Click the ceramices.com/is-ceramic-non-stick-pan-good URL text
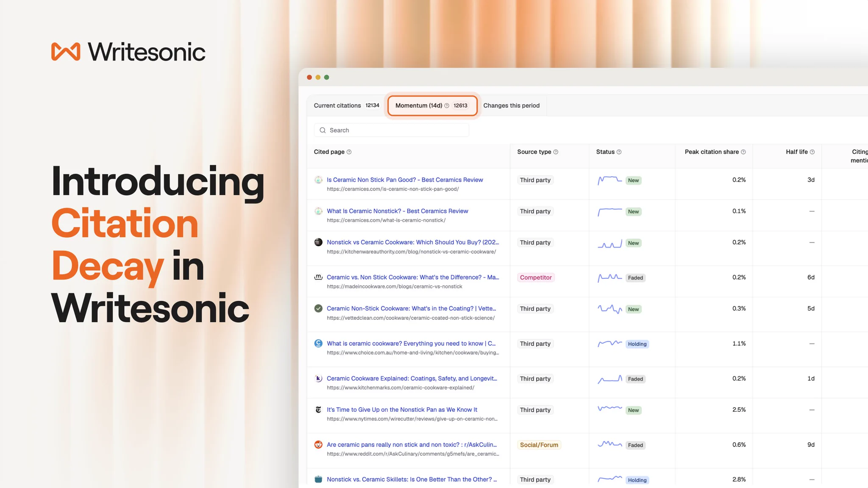868x488 pixels. (392, 189)
